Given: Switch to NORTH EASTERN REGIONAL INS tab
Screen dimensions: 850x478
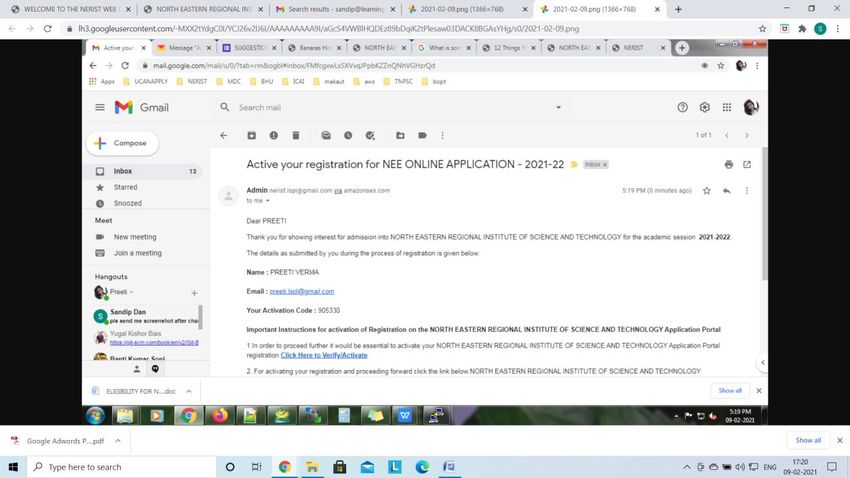Looking at the screenshot, I should [x=204, y=9].
